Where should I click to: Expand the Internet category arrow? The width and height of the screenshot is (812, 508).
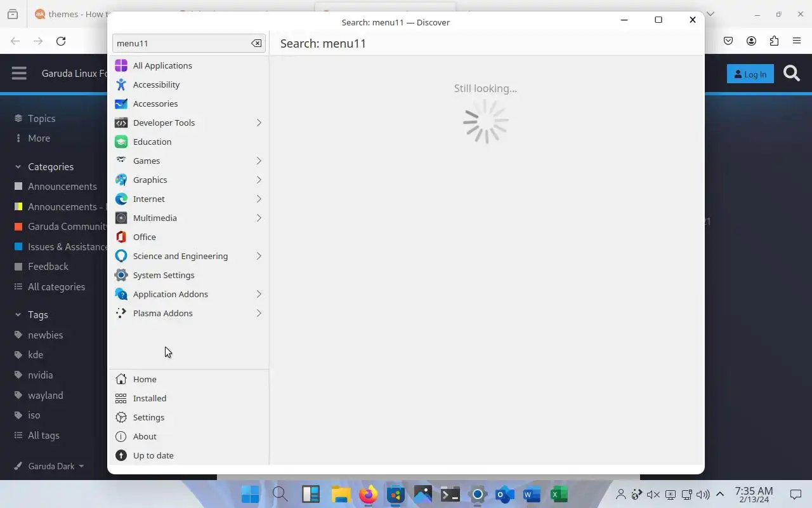pos(259,199)
